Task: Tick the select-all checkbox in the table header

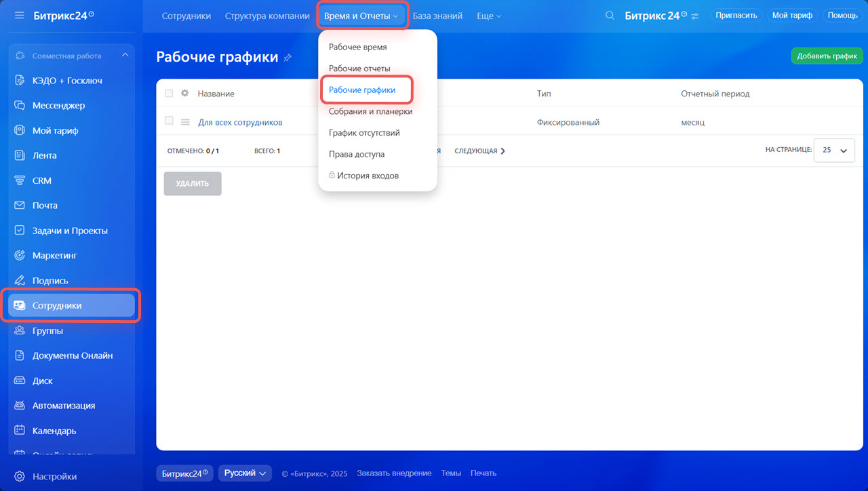Action: (169, 94)
